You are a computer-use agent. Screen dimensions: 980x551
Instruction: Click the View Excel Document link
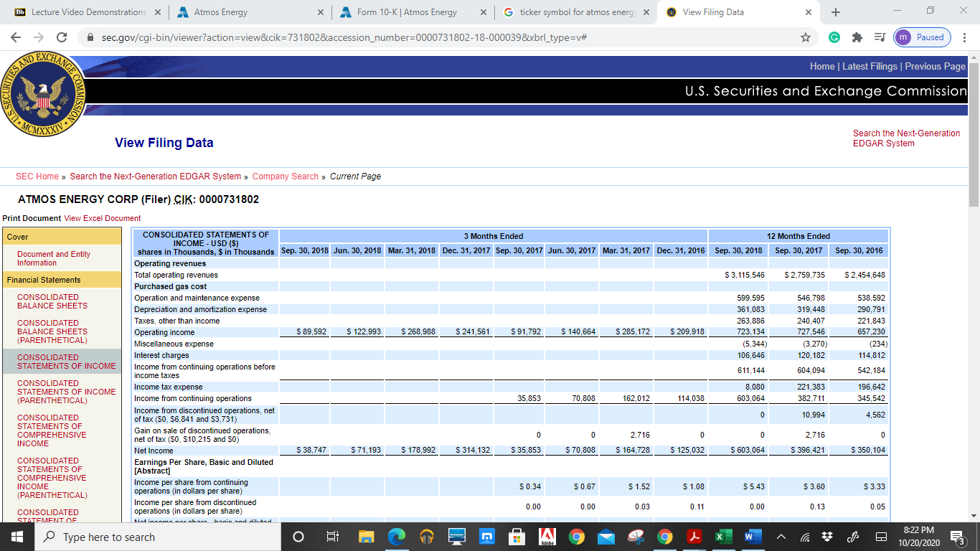(100, 218)
